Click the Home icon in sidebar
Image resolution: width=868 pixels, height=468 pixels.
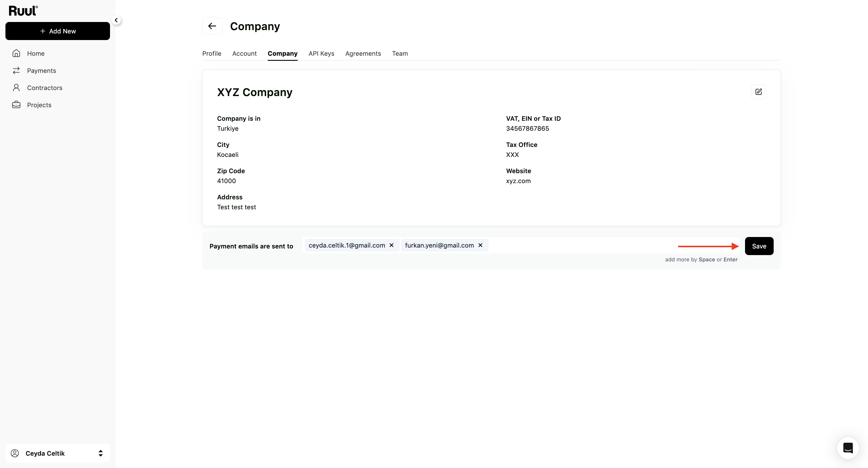[16, 53]
